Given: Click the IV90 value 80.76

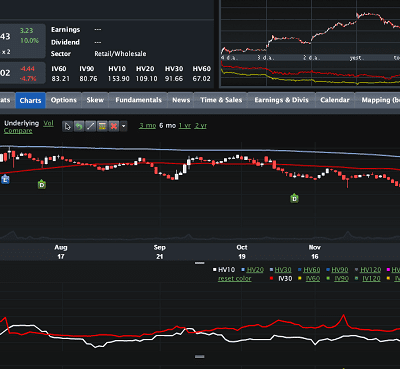Looking at the screenshot, I should coord(88,79).
